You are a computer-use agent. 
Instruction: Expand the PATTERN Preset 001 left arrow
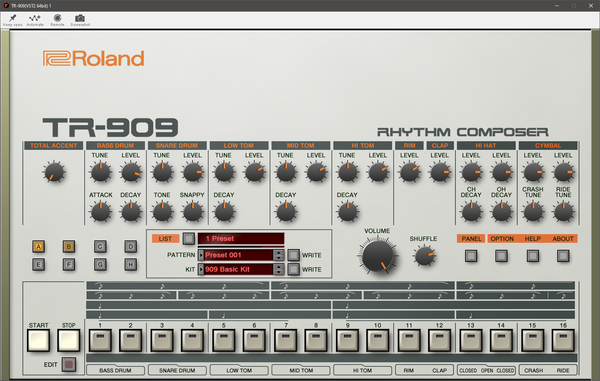pos(201,255)
